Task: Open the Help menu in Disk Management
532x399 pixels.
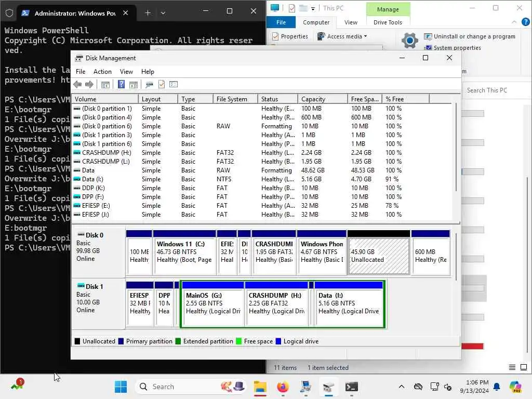Action: (x=148, y=72)
